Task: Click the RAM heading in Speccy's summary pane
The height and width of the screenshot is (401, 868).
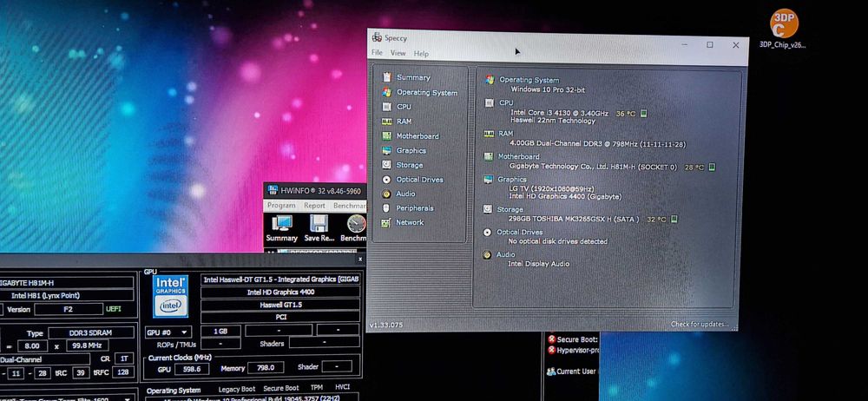Action: (505, 134)
